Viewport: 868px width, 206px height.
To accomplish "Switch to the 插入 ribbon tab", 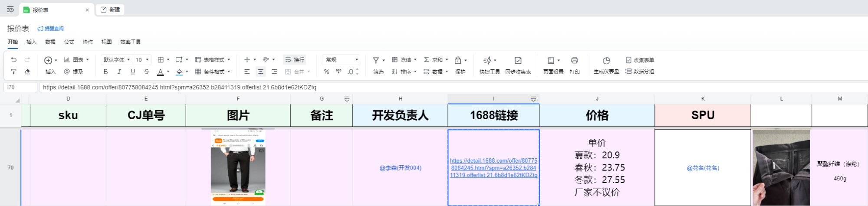I will (31, 42).
